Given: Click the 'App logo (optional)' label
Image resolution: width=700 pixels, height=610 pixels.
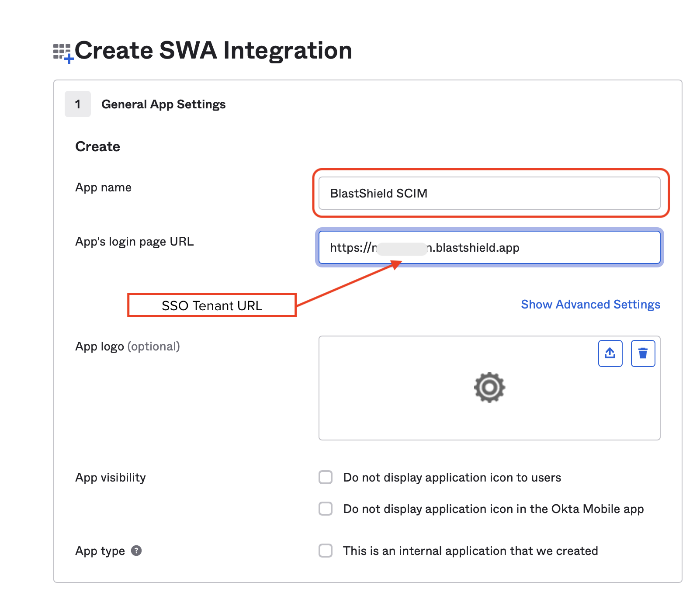Looking at the screenshot, I should coord(128,346).
